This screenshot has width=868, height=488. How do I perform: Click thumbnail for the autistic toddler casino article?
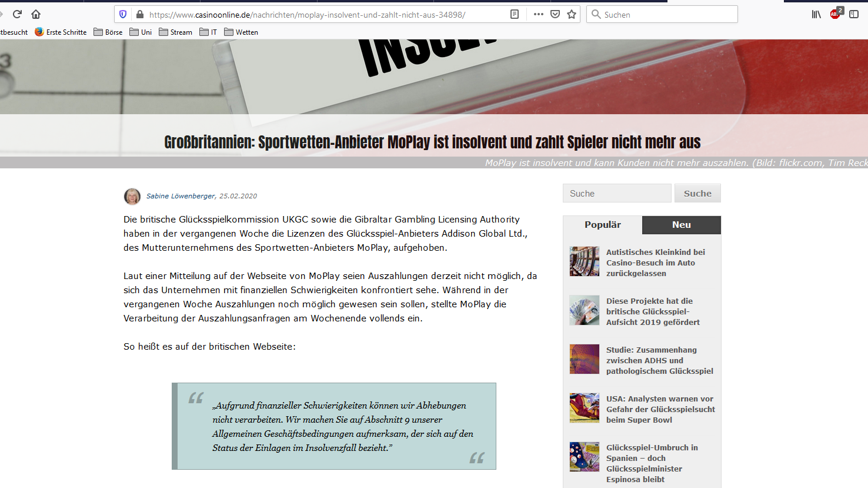click(585, 261)
